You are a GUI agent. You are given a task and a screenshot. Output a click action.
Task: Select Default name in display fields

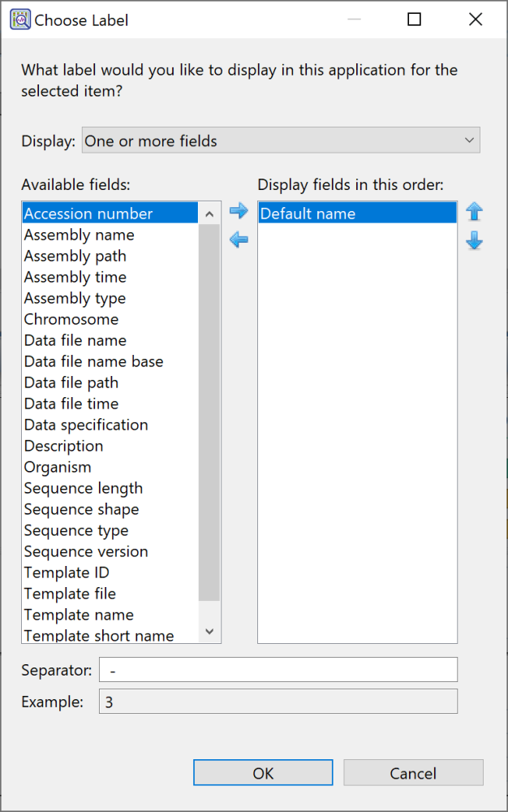[x=308, y=214]
